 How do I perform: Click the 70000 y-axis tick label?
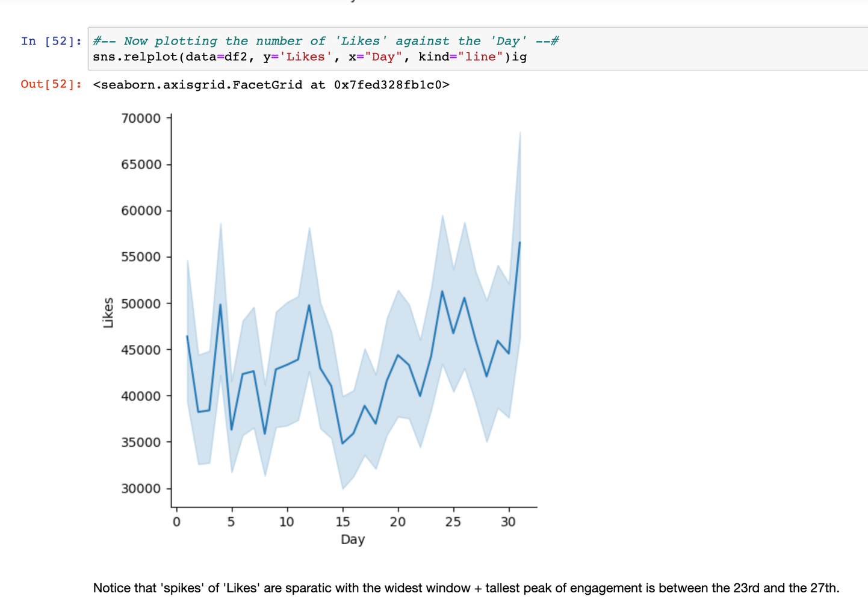click(141, 118)
